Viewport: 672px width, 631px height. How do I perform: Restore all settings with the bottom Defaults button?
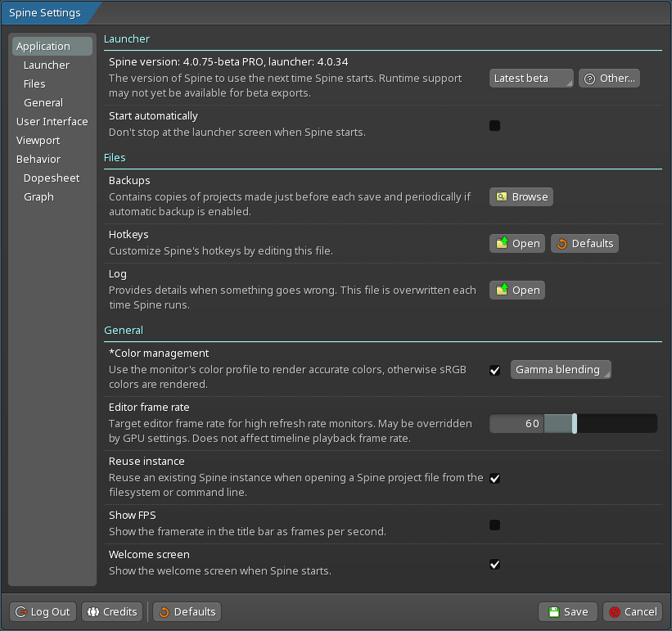187,611
